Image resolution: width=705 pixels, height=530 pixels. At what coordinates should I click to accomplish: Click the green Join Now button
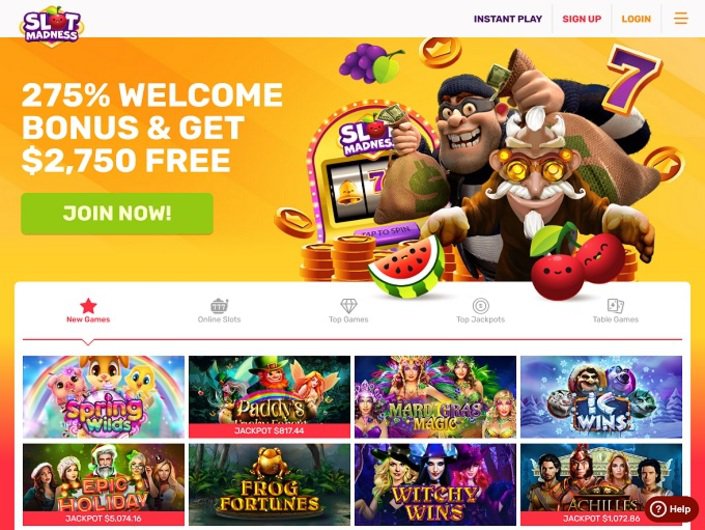[x=117, y=214]
